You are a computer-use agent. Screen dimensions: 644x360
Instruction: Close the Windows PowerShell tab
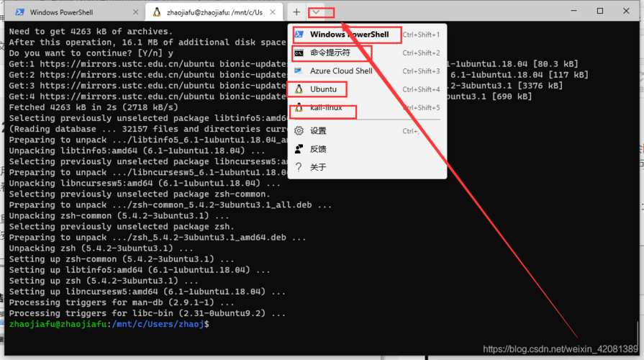[135, 12]
